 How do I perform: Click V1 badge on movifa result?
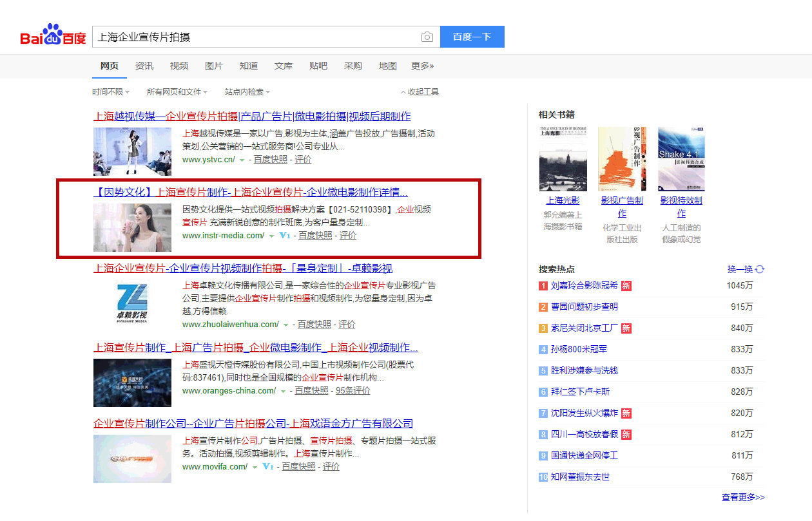click(268, 467)
